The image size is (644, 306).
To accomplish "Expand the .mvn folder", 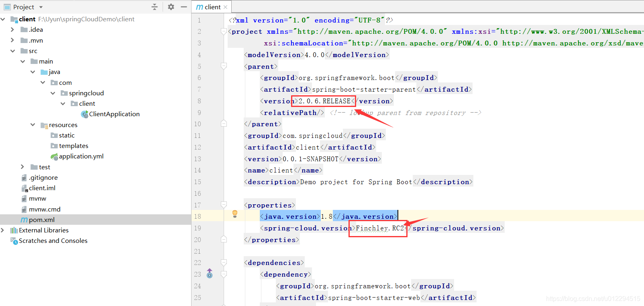I will [x=12, y=40].
